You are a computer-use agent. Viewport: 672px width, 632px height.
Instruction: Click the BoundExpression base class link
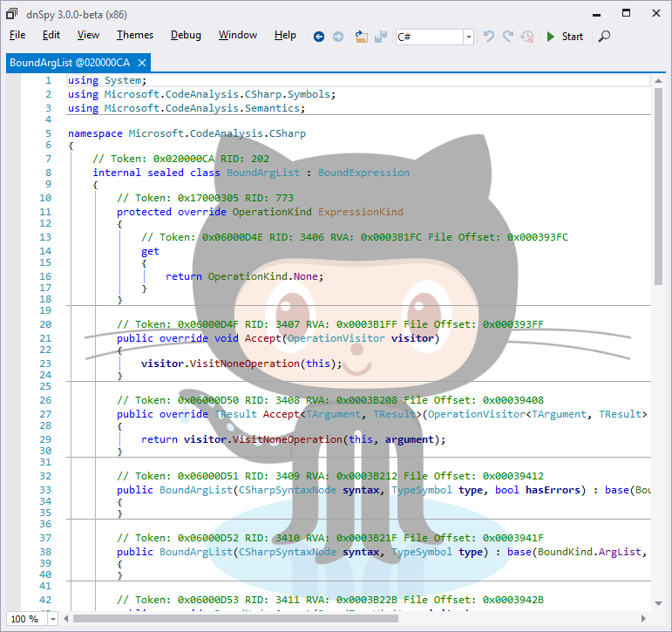363,173
